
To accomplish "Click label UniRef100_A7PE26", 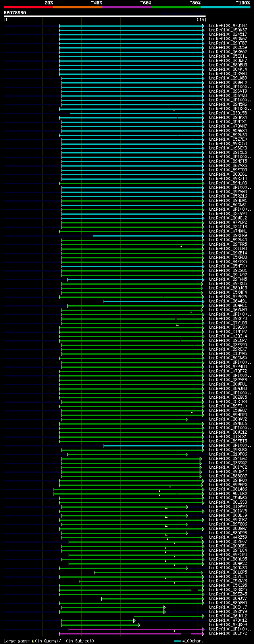I will click(228, 297).
